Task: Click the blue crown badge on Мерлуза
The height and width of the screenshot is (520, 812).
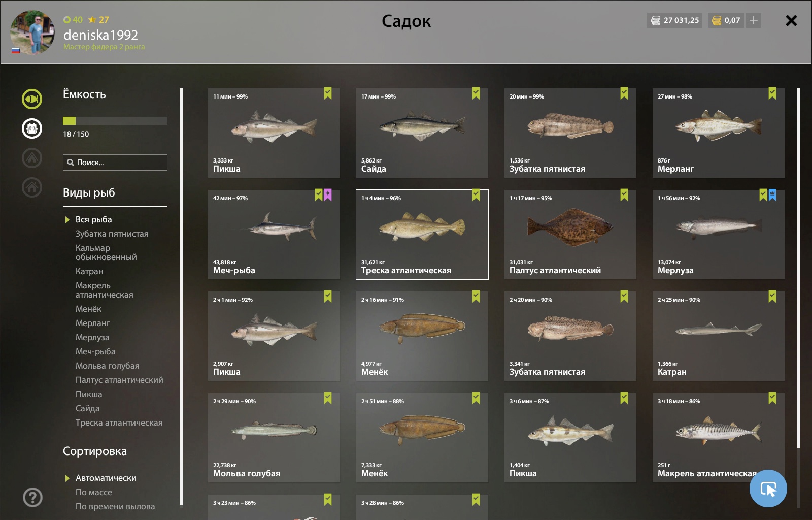Action: coord(772,195)
